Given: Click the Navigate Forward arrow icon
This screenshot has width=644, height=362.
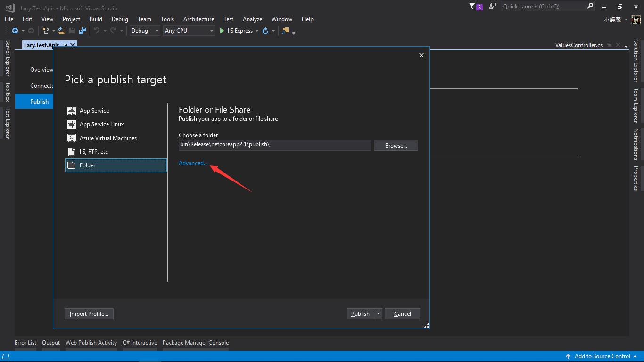Looking at the screenshot, I should click(x=31, y=31).
